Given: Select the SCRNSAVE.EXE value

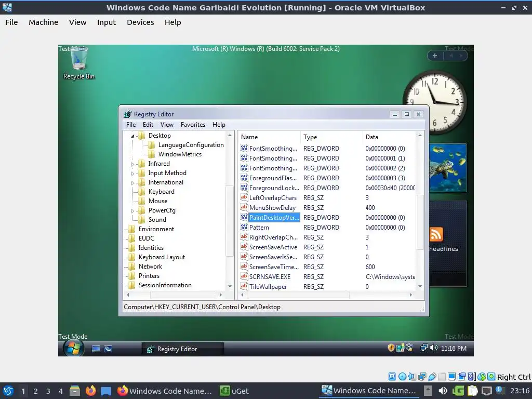Looking at the screenshot, I should (x=270, y=277).
